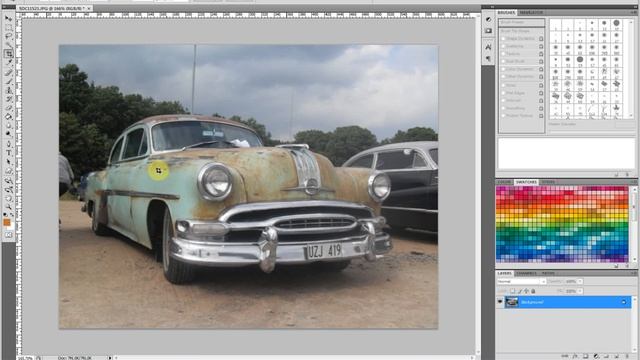Viewport: 640px width, 360px height.
Task: Select the Eraser tool
Action: click(x=8, y=108)
